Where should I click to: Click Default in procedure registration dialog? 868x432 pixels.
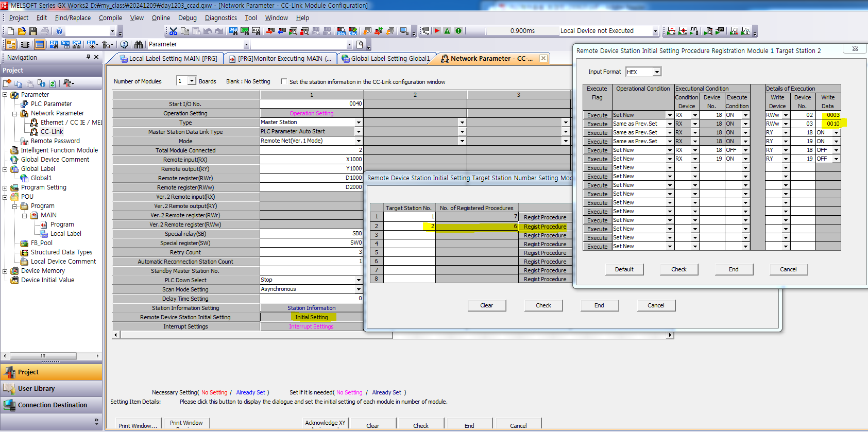pyautogui.click(x=624, y=269)
